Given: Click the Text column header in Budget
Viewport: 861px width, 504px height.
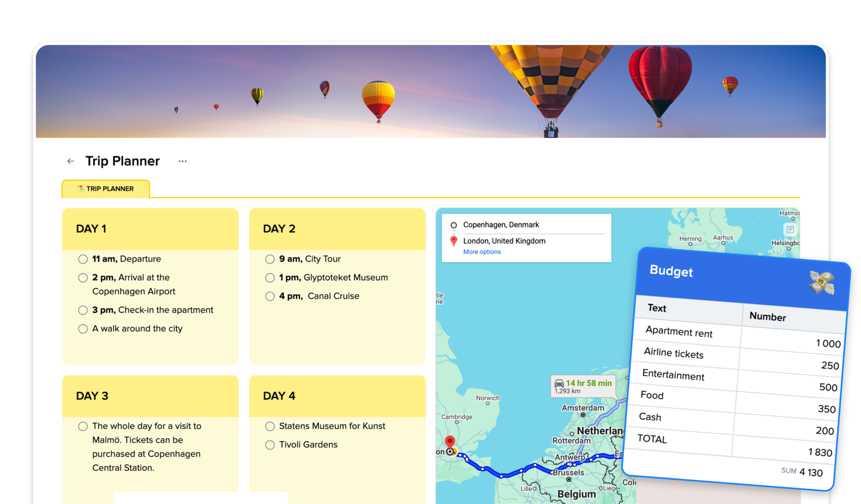Looking at the screenshot, I should (x=657, y=308).
